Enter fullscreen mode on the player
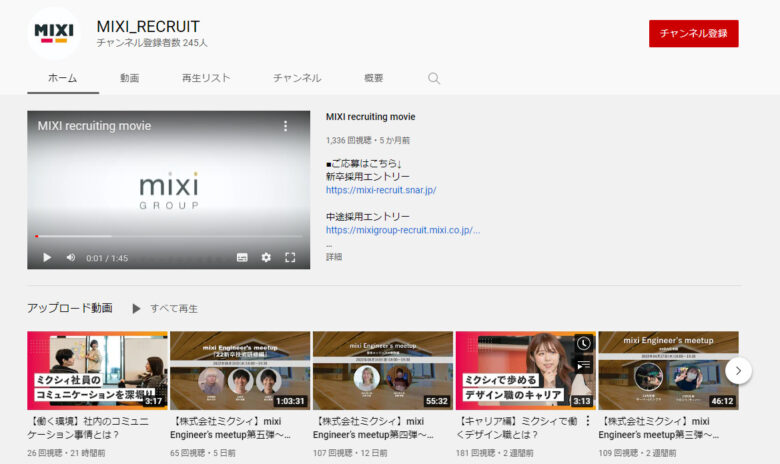 tap(290, 258)
